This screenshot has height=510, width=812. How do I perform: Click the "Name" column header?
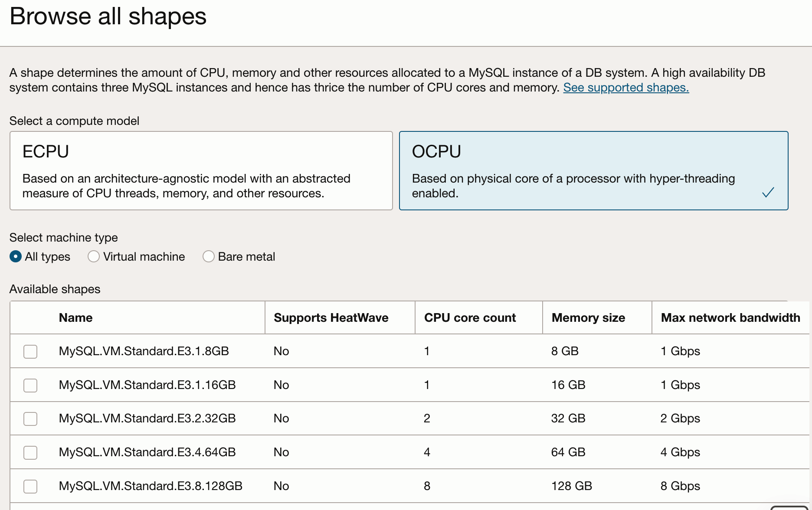(75, 317)
